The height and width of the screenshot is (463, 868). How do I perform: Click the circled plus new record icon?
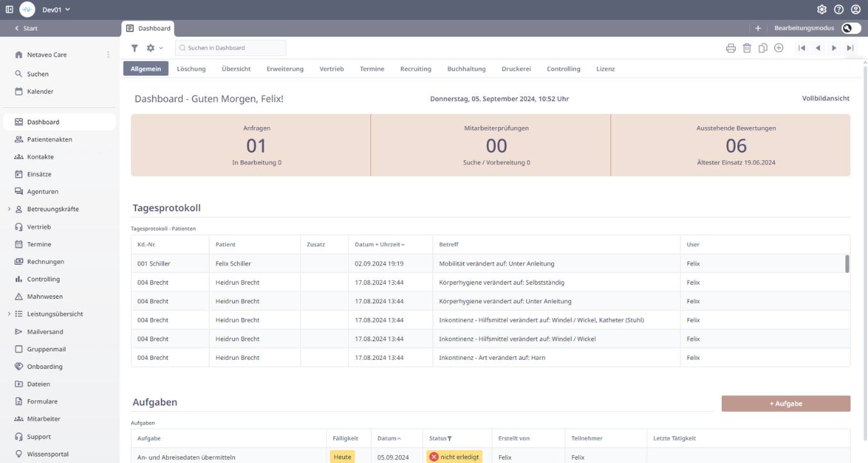point(779,48)
